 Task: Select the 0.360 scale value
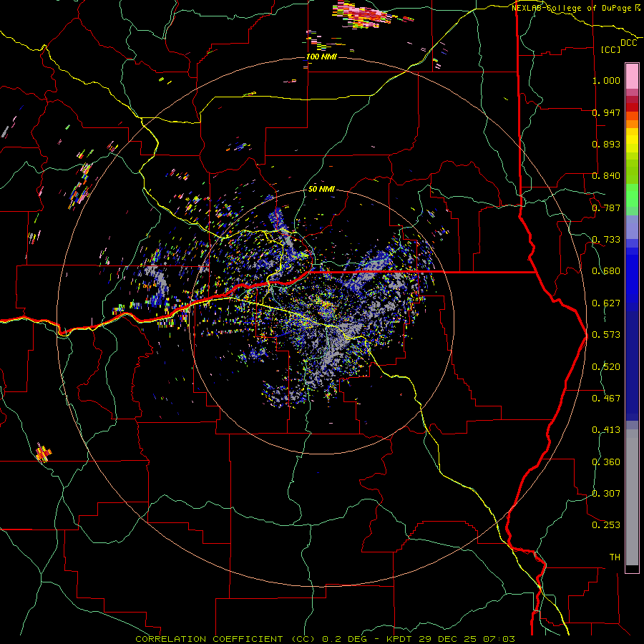(x=606, y=462)
